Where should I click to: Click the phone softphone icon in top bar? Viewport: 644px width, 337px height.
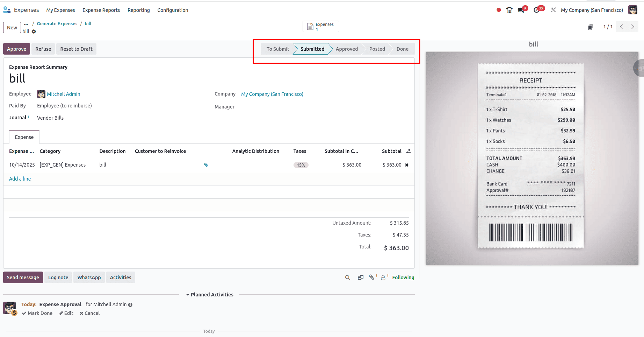[509, 10]
